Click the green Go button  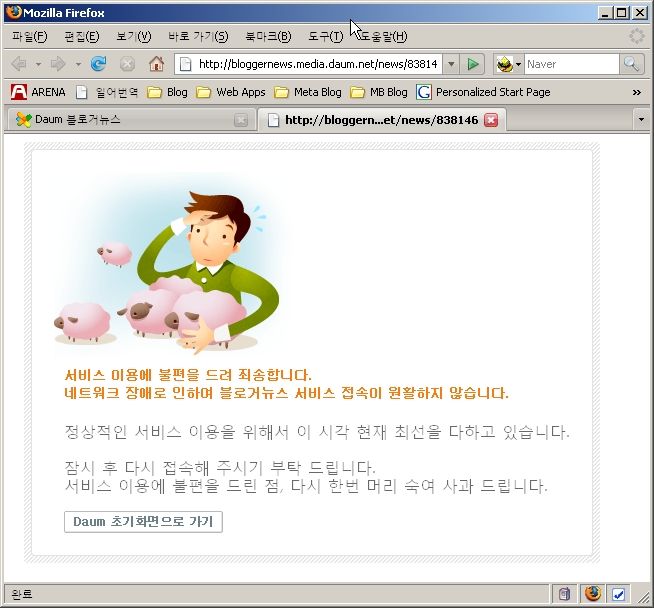(473, 64)
